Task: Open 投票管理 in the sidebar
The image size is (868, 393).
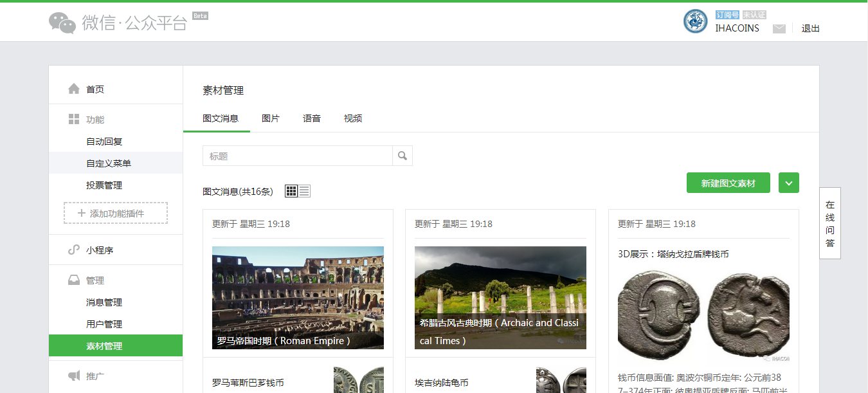Action: click(104, 185)
